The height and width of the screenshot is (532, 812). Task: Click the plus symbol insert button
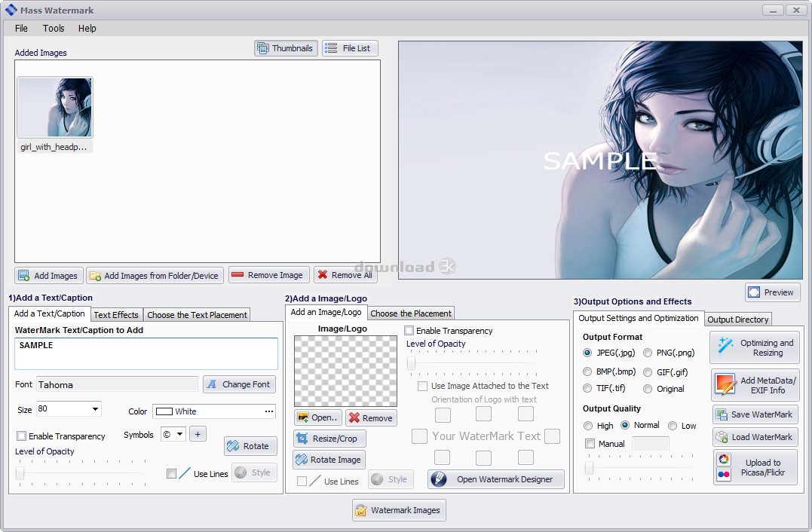198,434
